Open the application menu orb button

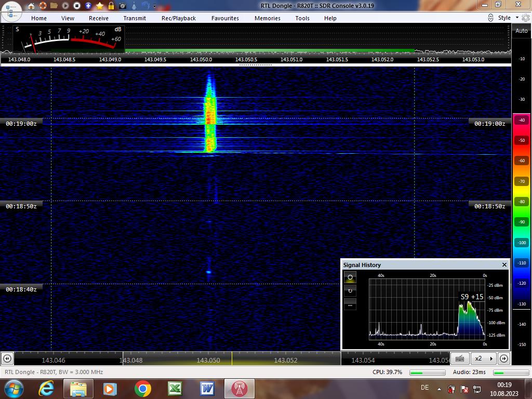click(11, 11)
